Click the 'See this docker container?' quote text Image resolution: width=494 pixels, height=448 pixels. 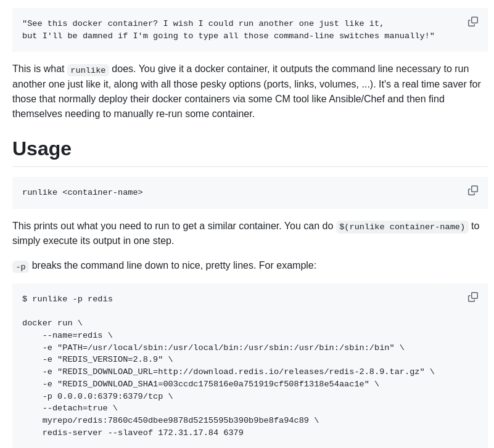pos(203,23)
